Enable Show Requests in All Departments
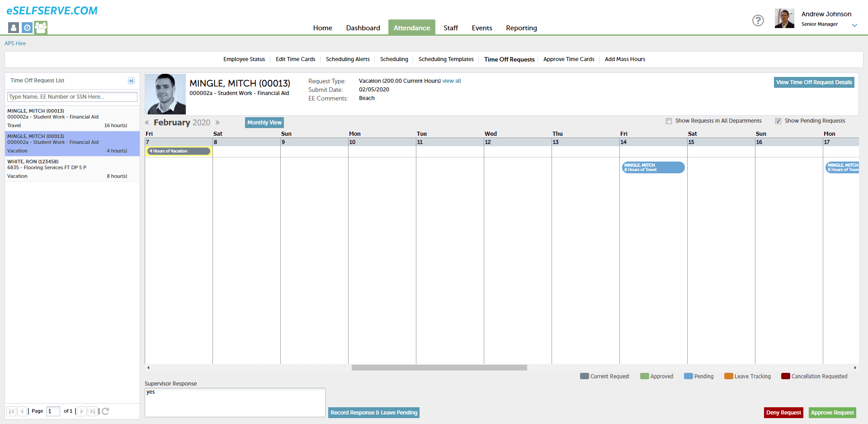This screenshot has height=424, width=868. coord(669,121)
